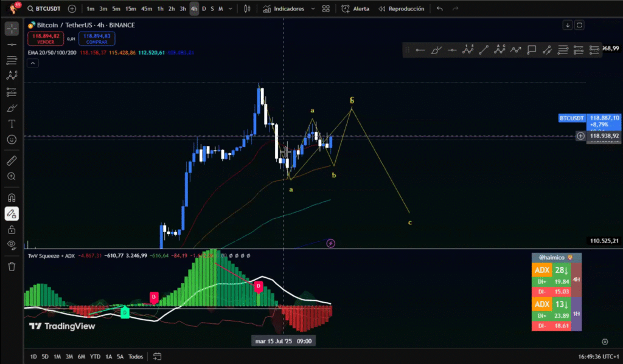Select the horizontal ray favorite tool
The height and width of the screenshot is (364, 623).
[420, 50]
